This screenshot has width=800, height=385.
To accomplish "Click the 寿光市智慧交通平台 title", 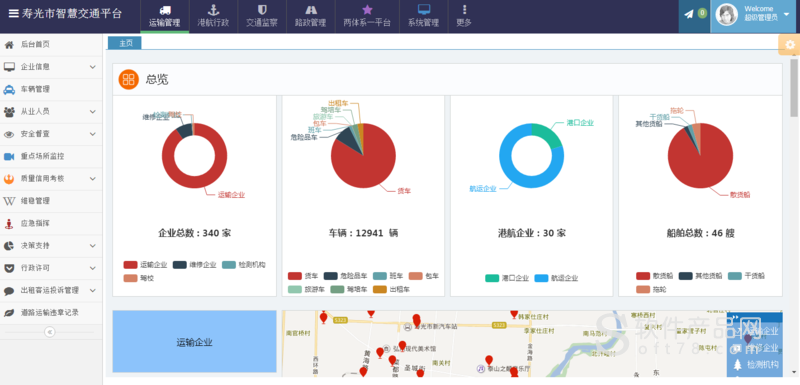I will click(72, 14).
